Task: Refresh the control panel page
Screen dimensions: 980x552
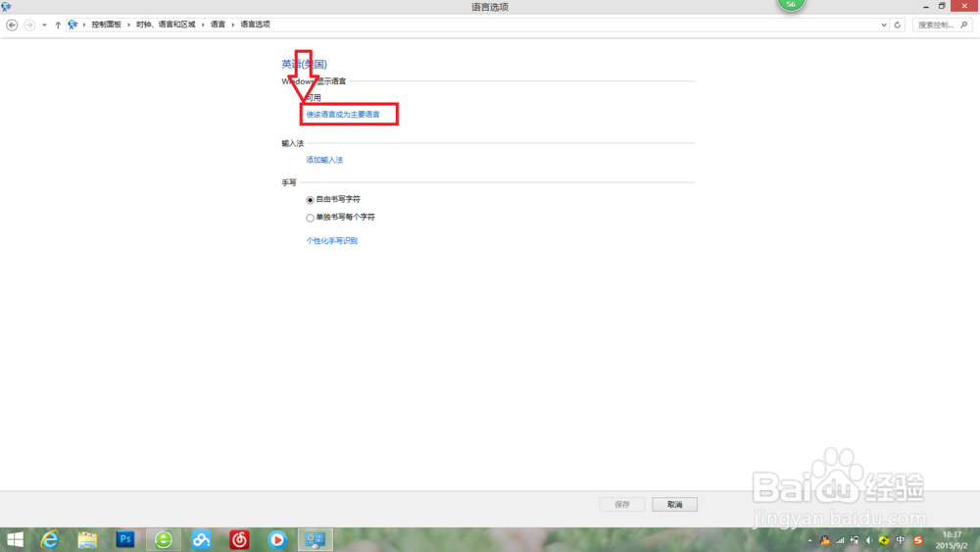Action: [x=898, y=25]
